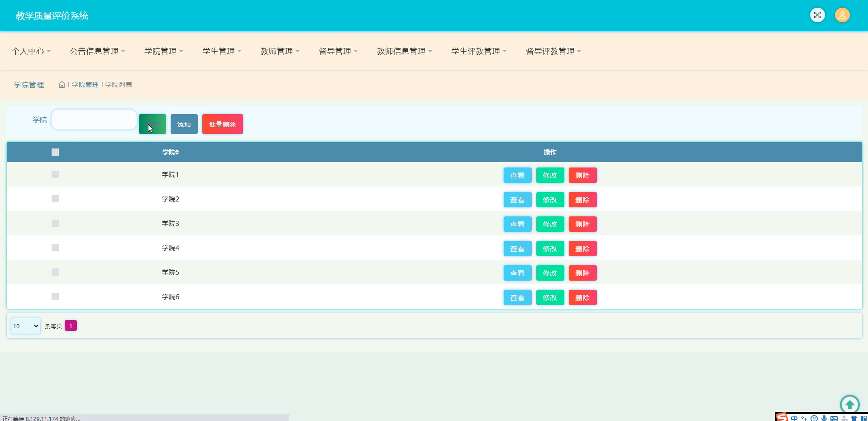Click 删除 for 学院5

click(583, 273)
